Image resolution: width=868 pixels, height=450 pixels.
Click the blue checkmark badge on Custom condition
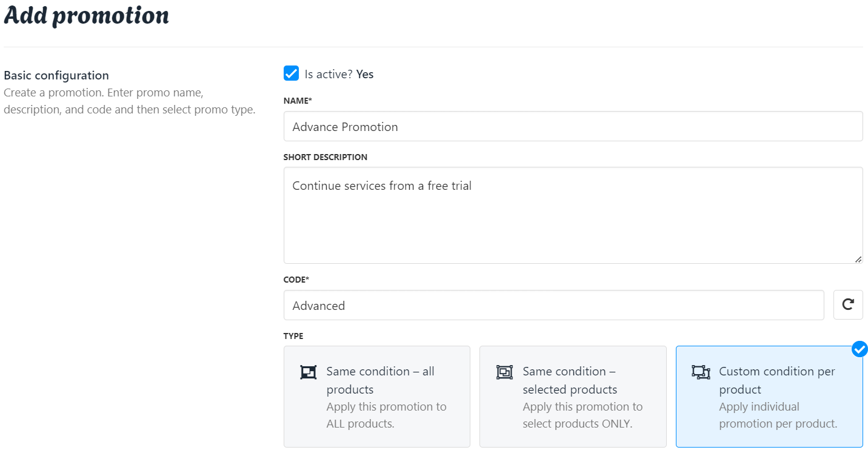[x=860, y=349]
